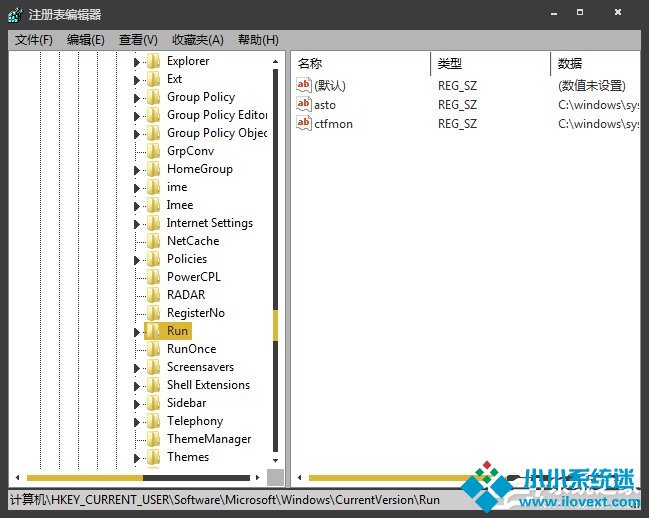Image resolution: width=649 pixels, height=518 pixels.
Task: Click the RunOnce folder icon
Action: coord(154,349)
